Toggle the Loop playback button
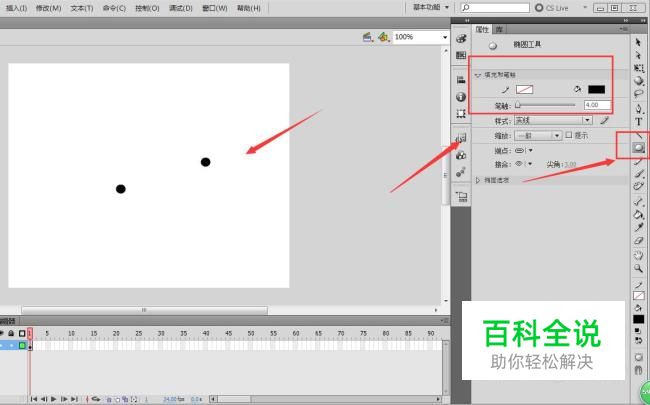650x405 pixels. (96, 399)
